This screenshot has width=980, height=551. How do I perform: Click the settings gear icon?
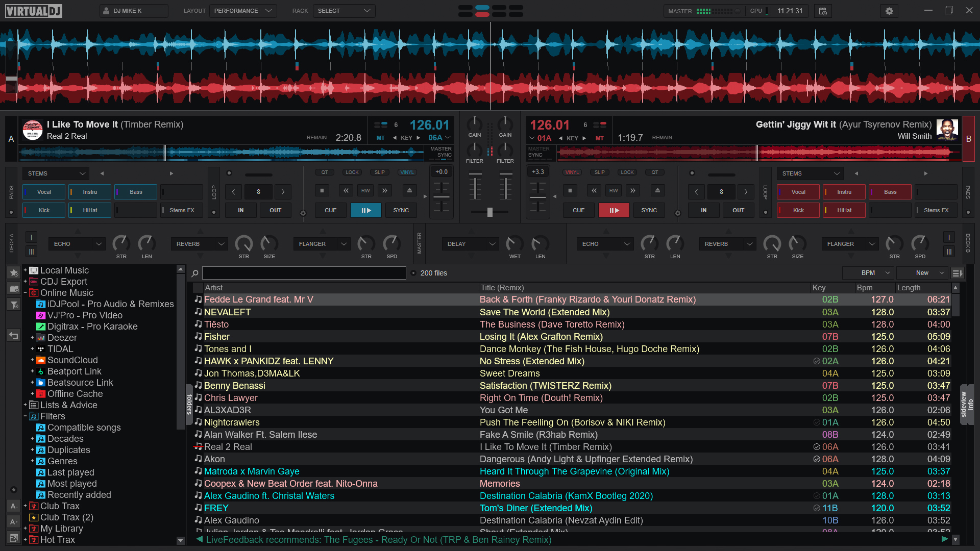click(x=889, y=11)
